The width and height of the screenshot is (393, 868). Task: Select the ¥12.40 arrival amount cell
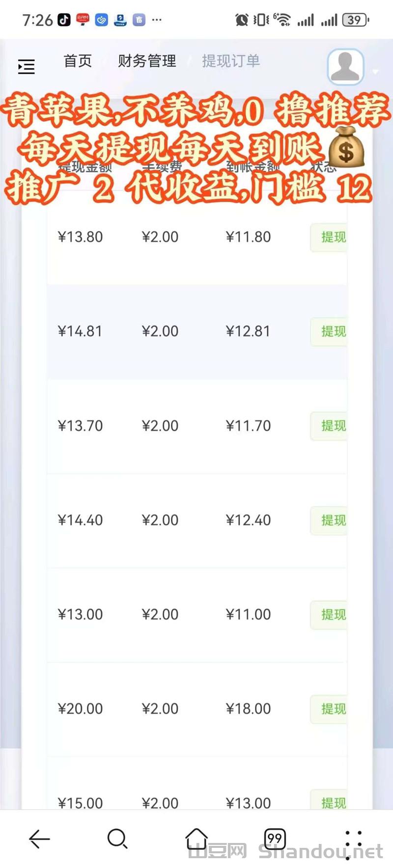248,520
